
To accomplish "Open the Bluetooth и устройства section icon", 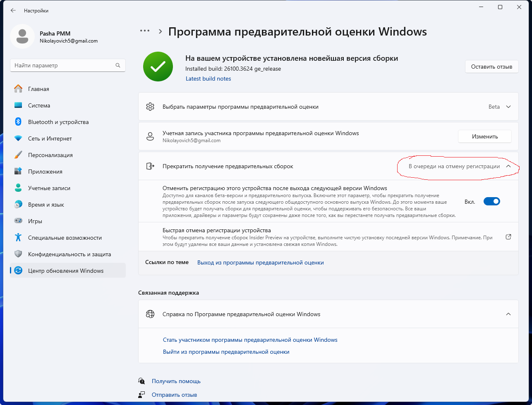I will pyautogui.click(x=18, y=122).
